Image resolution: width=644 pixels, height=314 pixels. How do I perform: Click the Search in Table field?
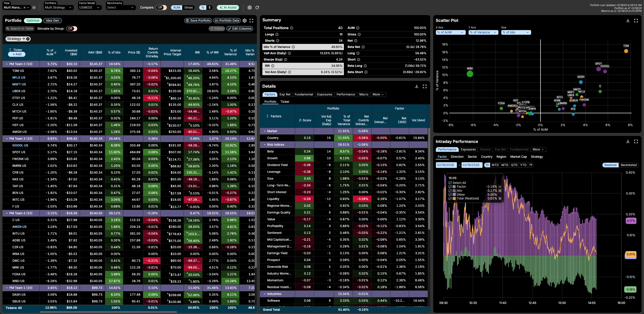pyautogui.click(x=20, y=29)
